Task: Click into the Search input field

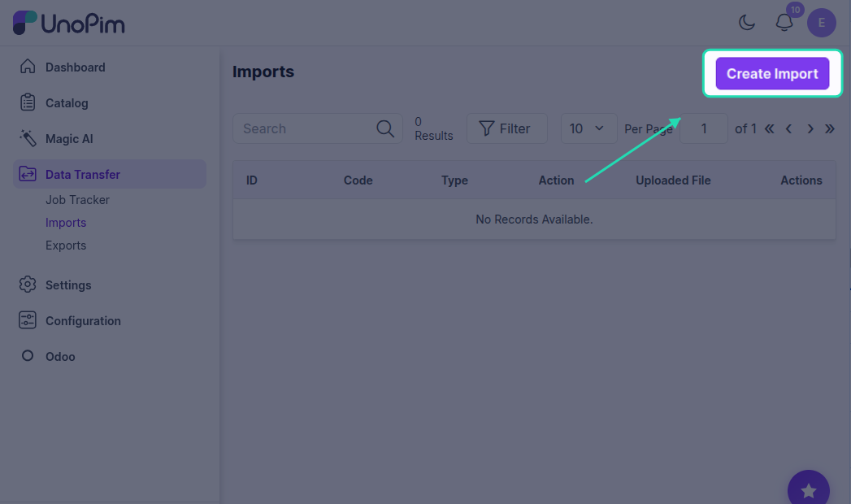Action: [318, 128]
